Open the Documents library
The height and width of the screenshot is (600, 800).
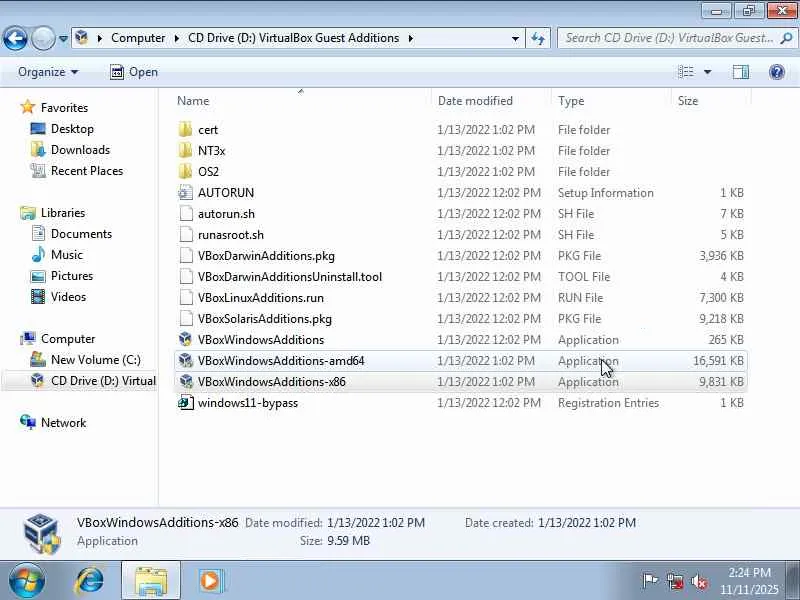(81, 233)
